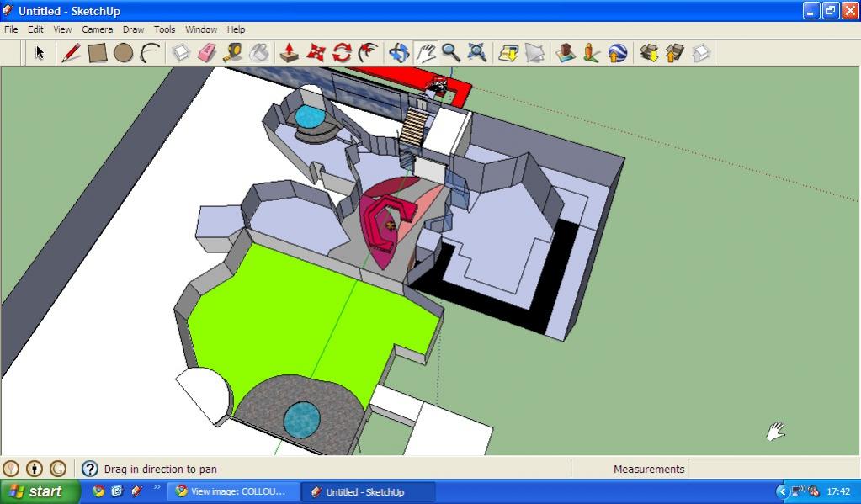This screenshot has height=504, width=861.
Task: Activate the Arc tool
Action: 150,53
